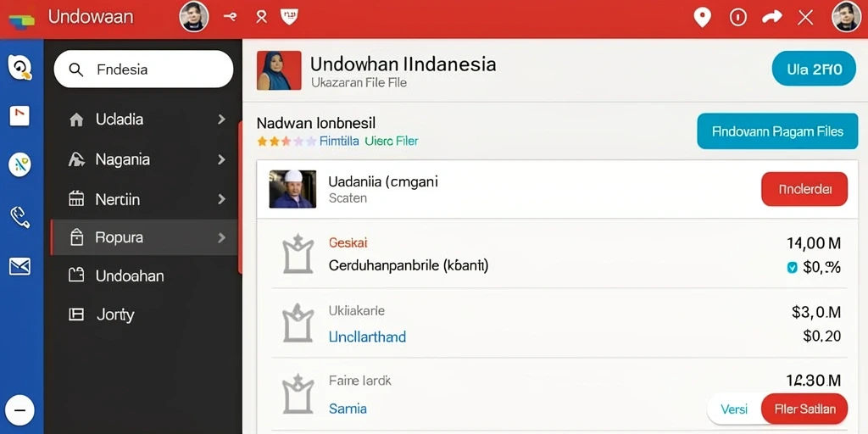Click the Ukazaran File File subtitle
868x434 pixels.
click(359, 82)
